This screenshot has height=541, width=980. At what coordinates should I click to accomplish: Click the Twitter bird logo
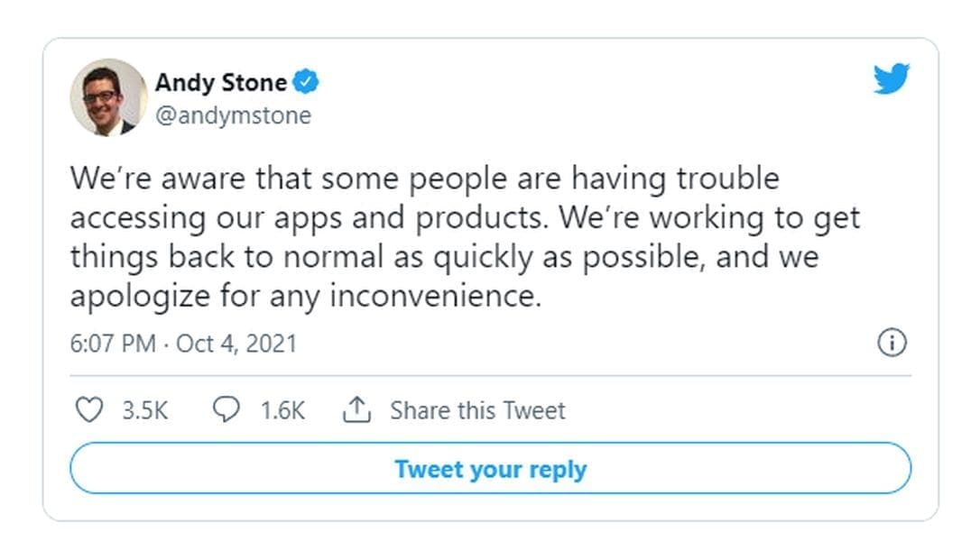pos(892,79)
